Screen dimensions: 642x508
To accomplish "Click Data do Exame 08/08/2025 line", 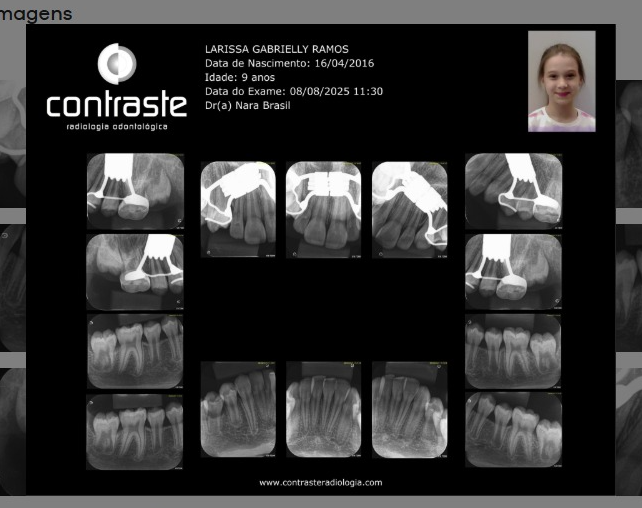I will pyautogui.click(x=294, y=91).
